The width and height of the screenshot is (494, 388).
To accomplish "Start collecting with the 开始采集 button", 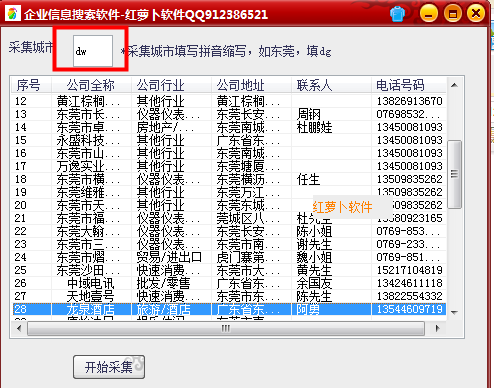I will point(109,367).
